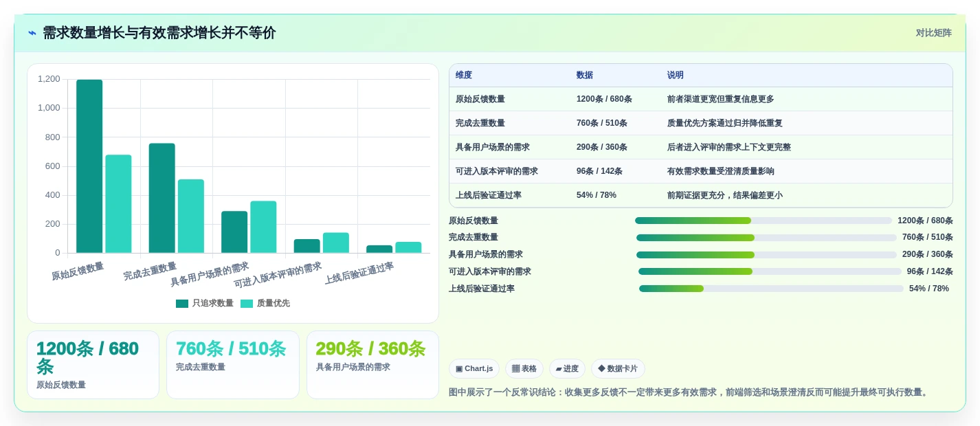Click table text 前者渠道更宽但重复信息更多
Viewport: 980px width, 426px height.
point(721,99)
